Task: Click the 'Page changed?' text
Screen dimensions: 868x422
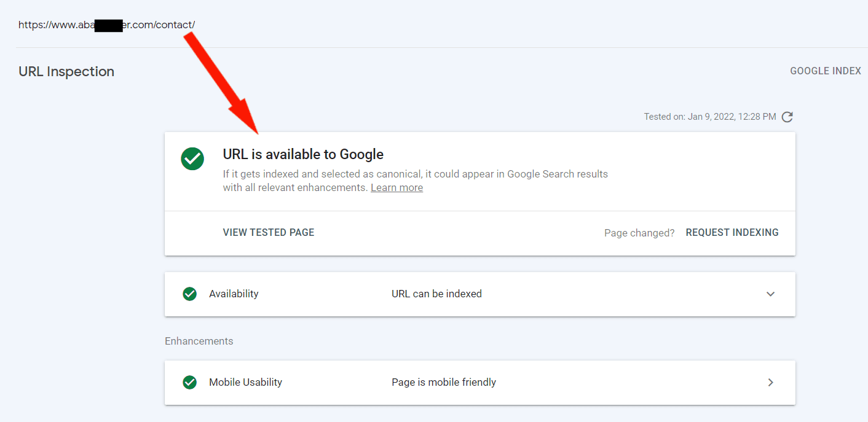Action: click(x=639, y=233)
